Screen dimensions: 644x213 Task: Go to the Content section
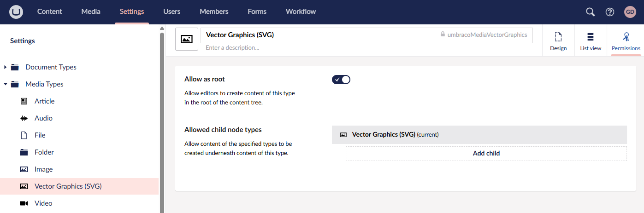click(x=50, y=12)
